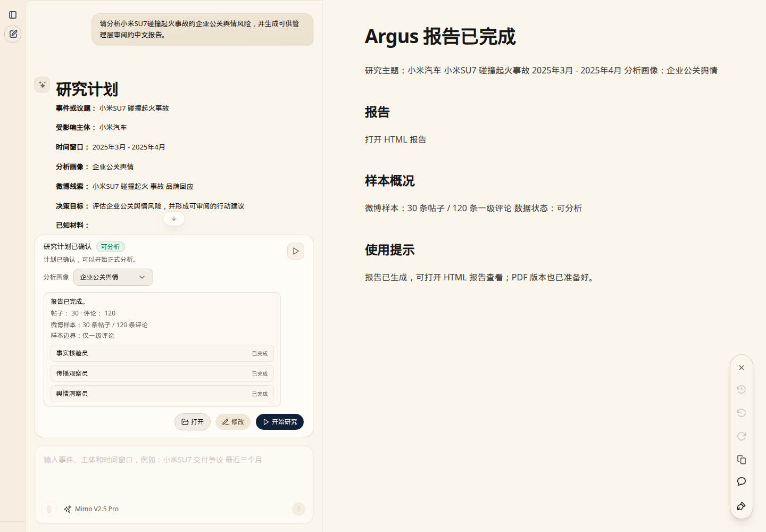Click the comment bubble icon
The height and width of the screenshot is (532, 766).
coord(742,481)
